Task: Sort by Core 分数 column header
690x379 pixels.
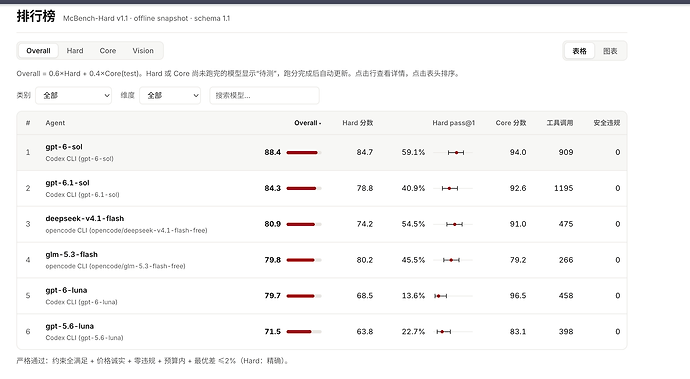Action: pos(511,123)
